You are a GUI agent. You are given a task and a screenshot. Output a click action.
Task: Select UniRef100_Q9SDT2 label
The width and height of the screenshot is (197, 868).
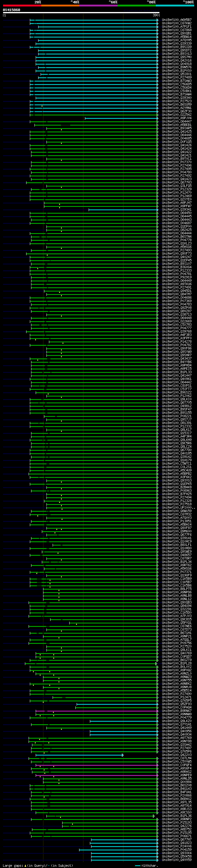pos(177,50)
